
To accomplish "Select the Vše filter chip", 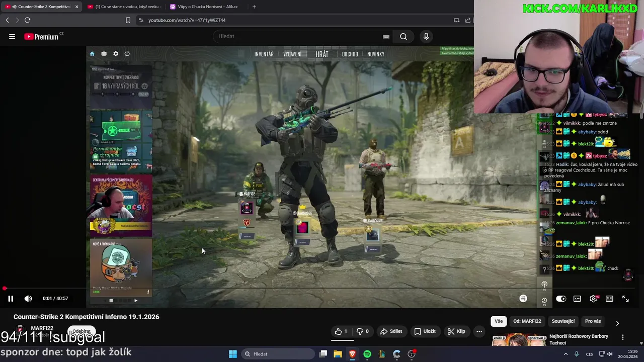I will point(498,321).
